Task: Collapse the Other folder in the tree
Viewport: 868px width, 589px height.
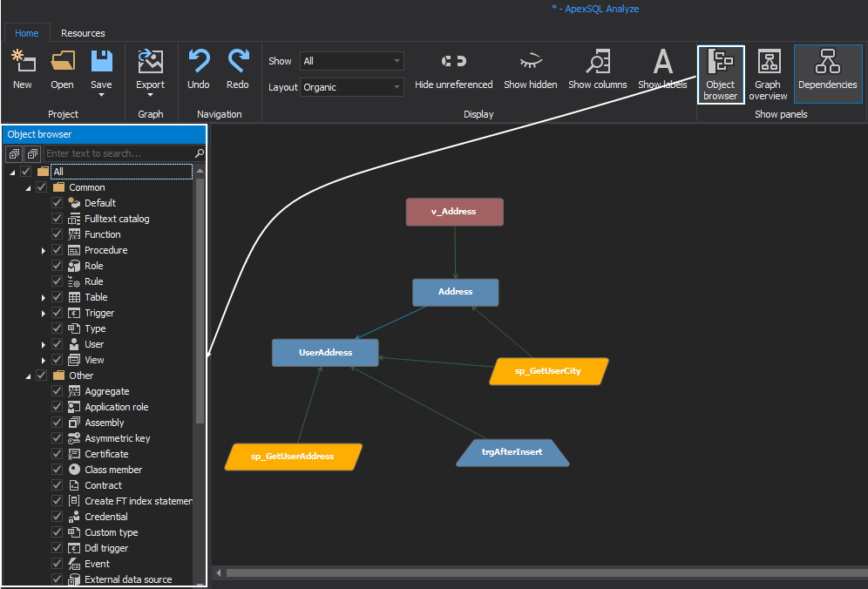Action: click(28, 375)
